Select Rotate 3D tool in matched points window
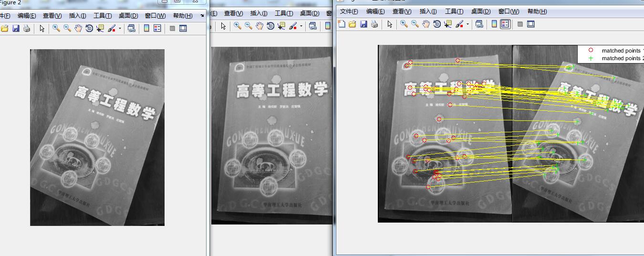The image size is (644, 256). (x=437, y=24)
